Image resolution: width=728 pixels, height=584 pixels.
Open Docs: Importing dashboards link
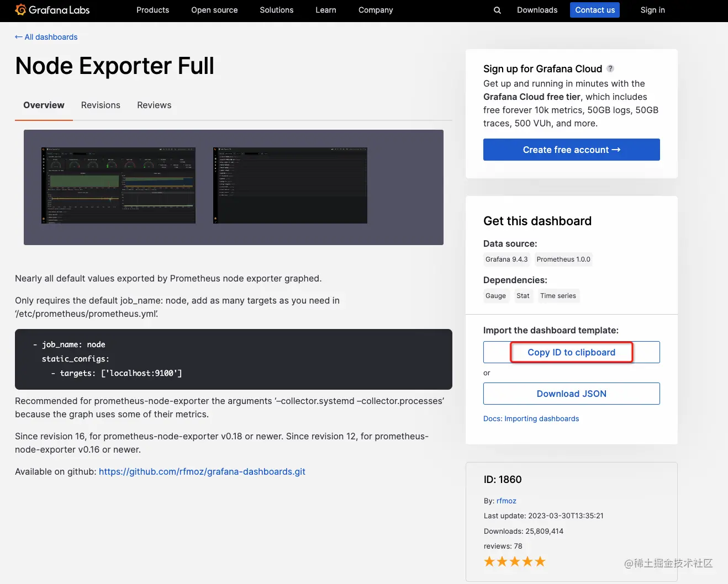[531, 418]
